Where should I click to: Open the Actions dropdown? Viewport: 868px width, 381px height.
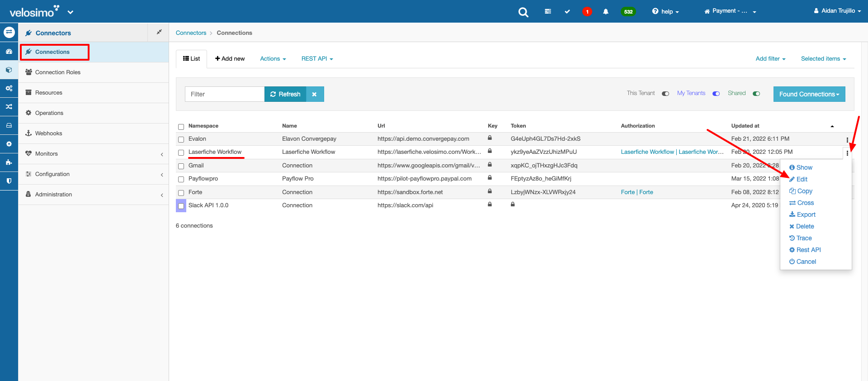(273, 59)
